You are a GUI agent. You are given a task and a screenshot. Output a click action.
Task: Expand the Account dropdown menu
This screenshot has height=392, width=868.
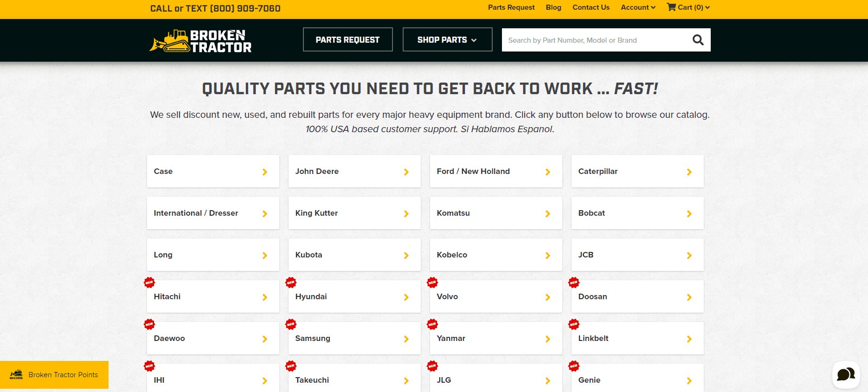(638, 7)
